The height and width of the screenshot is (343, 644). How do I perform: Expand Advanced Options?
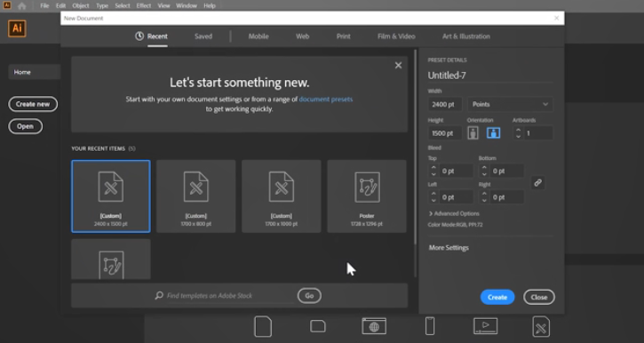[454, 213]
